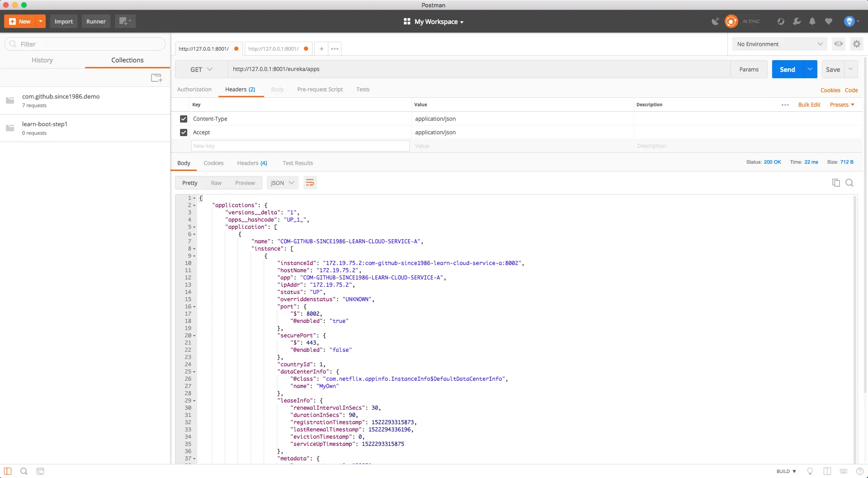Expand the Send button dropdown
868x478 pixels.
pyautogui.click(x=810, y=69)
